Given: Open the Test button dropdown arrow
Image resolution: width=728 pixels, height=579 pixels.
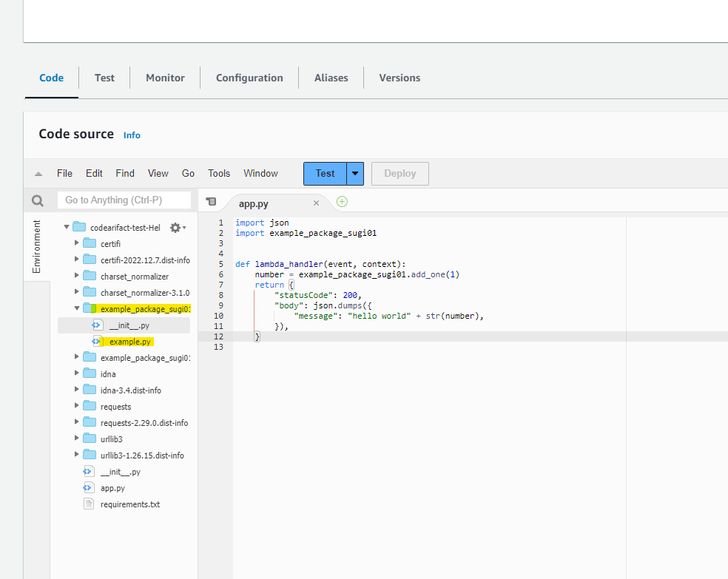Looking at the screenshot, I should (355, 174).
